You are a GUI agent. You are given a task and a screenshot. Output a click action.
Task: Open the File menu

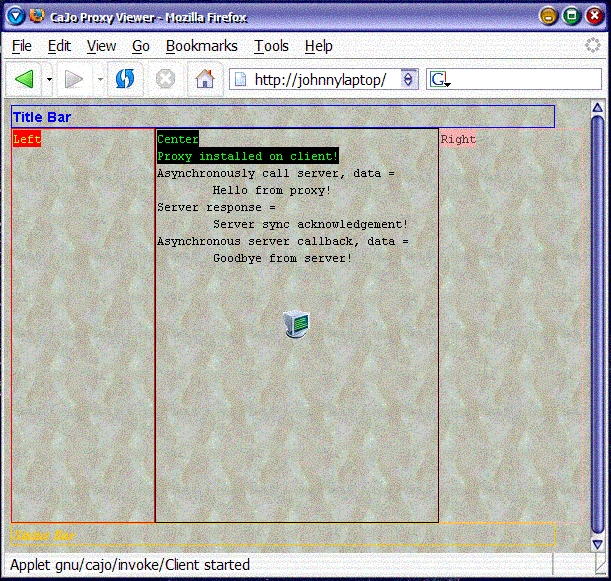[x=21, y=46]
